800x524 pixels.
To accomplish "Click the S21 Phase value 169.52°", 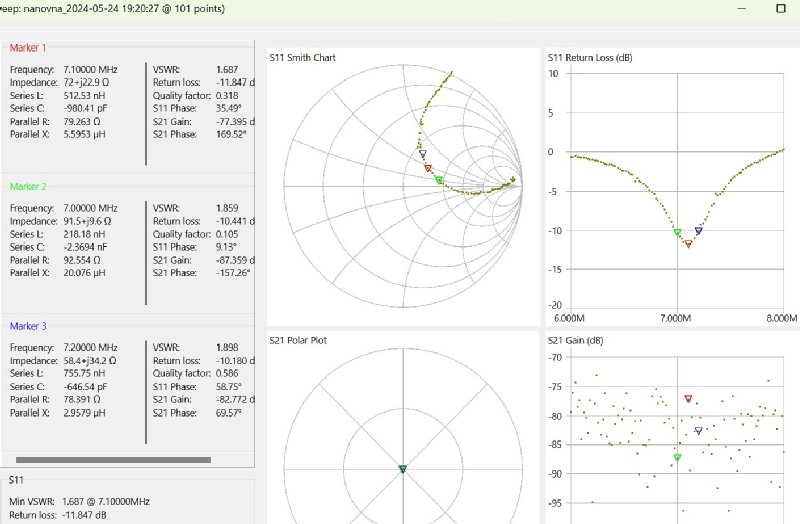I will [231, 134].
